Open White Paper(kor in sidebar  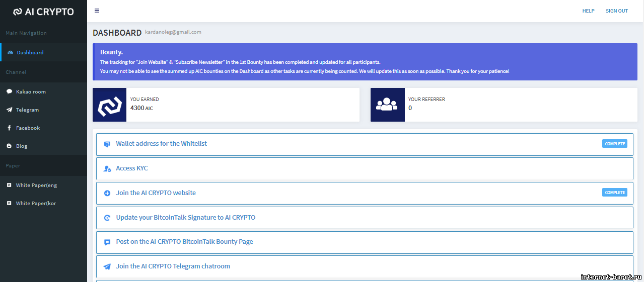[43, 203]
